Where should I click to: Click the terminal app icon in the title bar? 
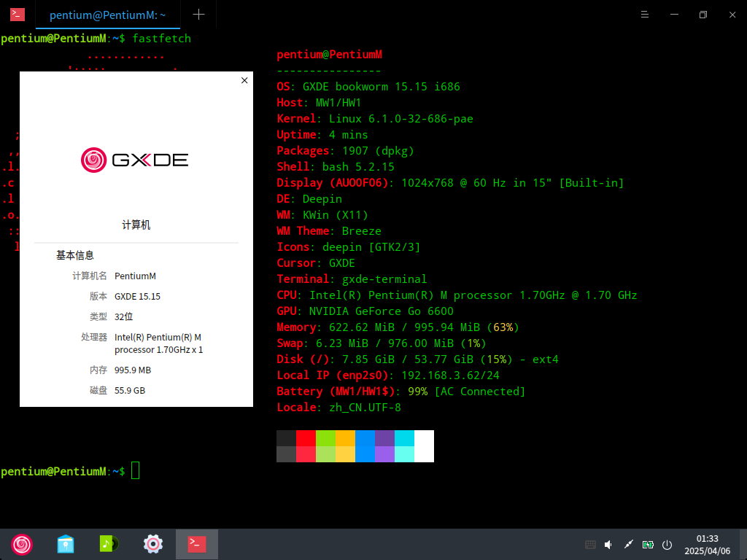tap(18, 15)
